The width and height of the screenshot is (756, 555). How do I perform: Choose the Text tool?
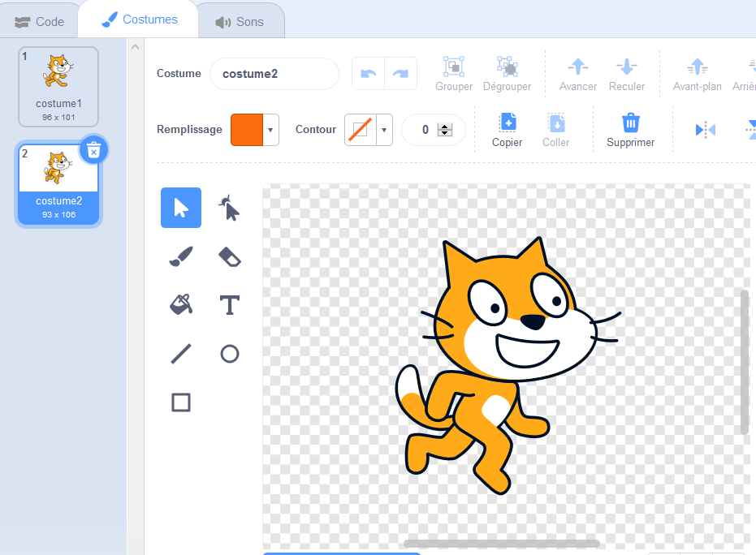pos(230,305)
